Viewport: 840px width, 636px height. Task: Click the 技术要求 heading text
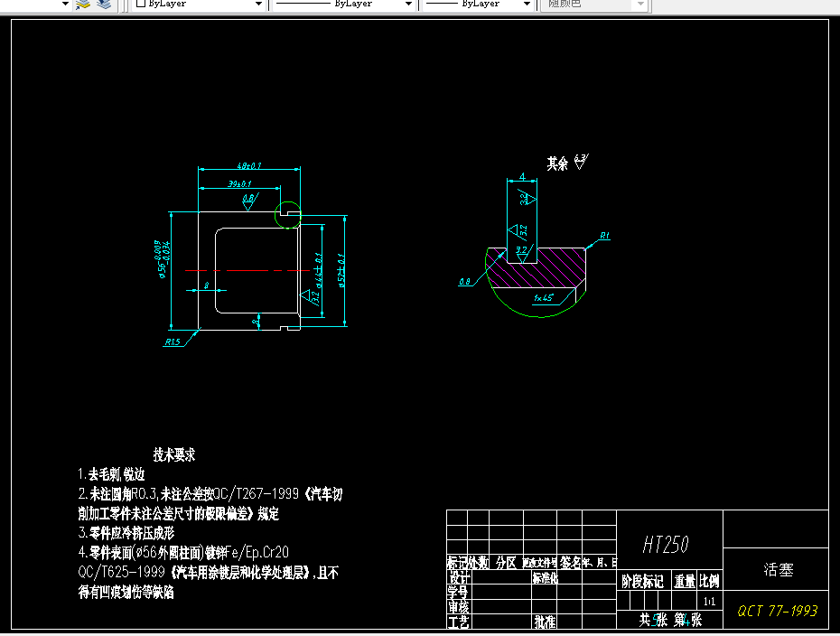174,455
